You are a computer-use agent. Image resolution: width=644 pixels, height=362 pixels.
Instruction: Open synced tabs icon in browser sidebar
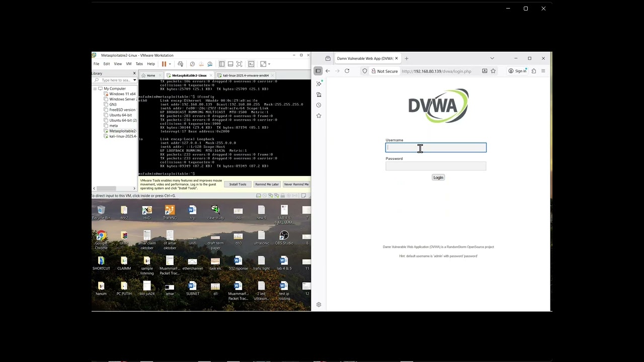coord(318,95)
